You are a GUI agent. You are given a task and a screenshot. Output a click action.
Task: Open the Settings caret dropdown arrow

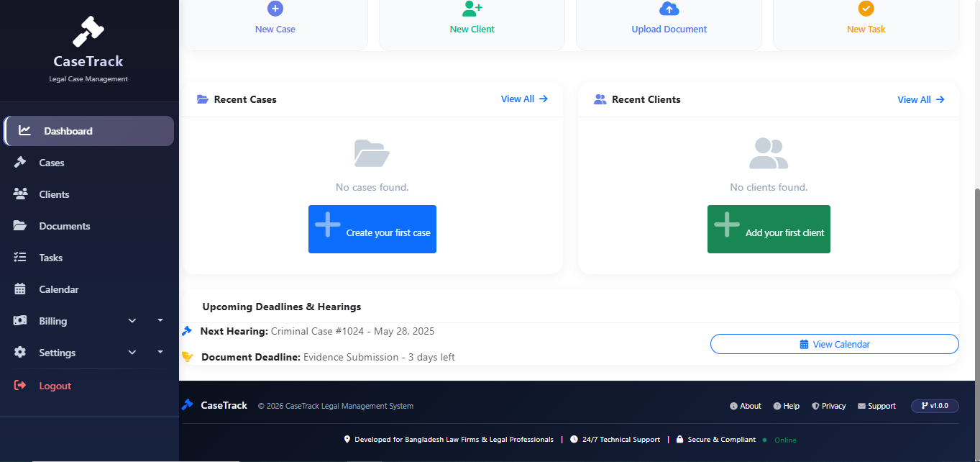[160, 352]
